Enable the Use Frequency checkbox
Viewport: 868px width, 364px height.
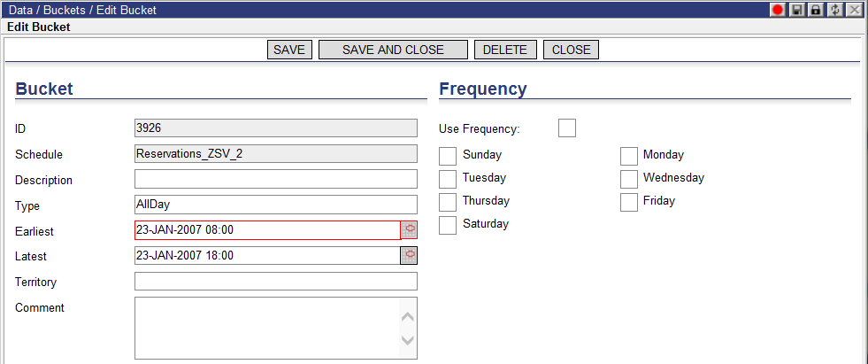coord(567,128)
